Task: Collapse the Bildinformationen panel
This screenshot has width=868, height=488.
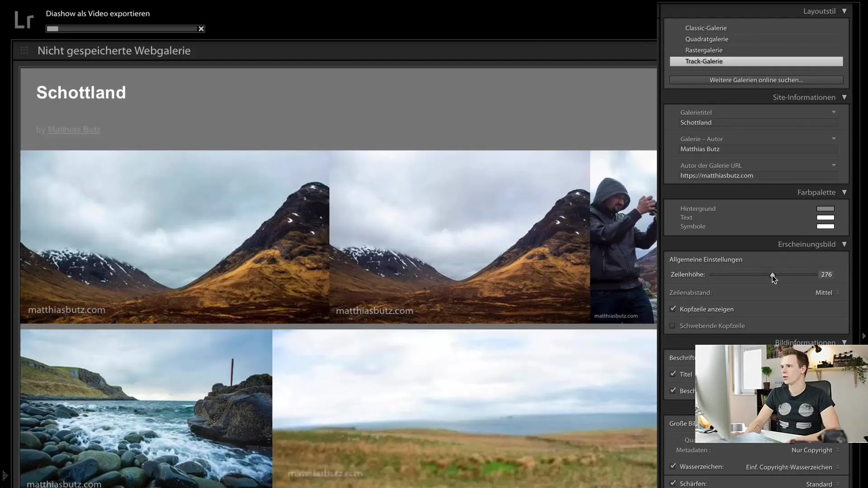Action: click(844, 342)
